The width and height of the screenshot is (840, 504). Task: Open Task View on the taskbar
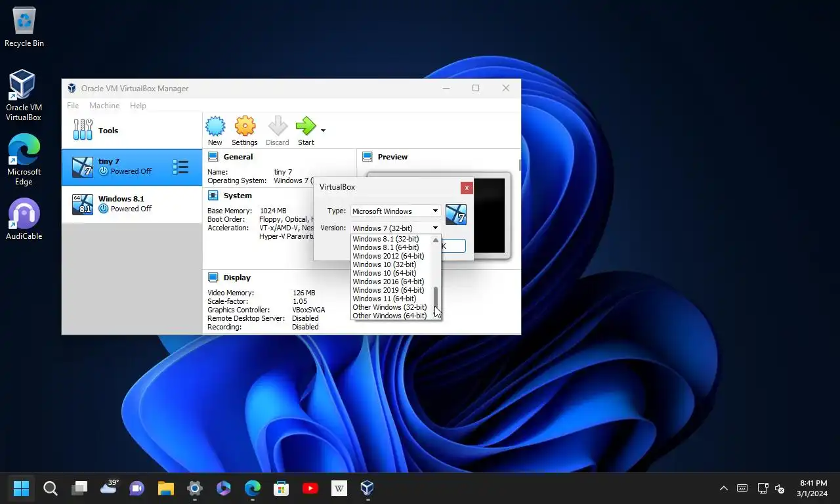tap(79, 488)
